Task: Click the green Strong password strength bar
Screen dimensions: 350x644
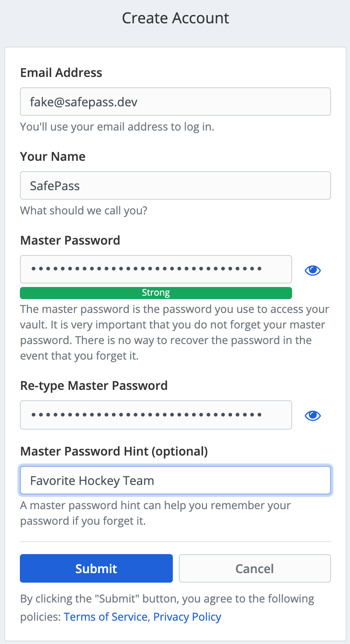Action: (156, 293)
